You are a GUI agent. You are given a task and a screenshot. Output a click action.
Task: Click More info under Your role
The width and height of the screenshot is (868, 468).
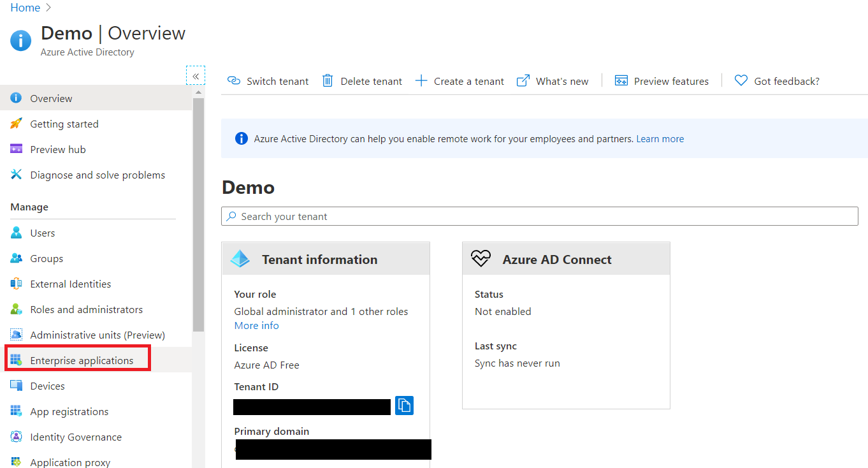click(x=256, y=325)
